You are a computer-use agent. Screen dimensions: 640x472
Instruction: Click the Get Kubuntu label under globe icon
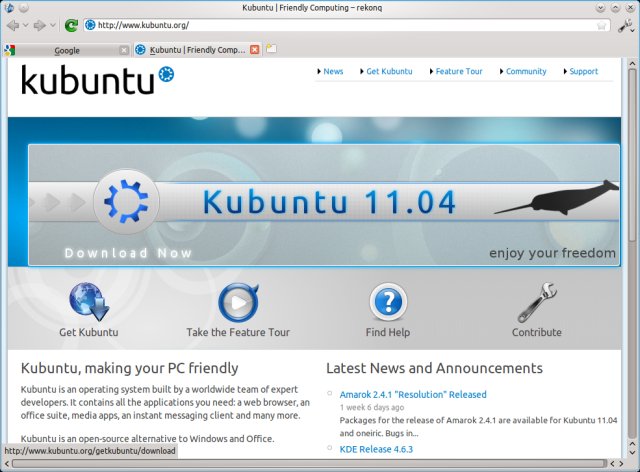tap(89, 332)
